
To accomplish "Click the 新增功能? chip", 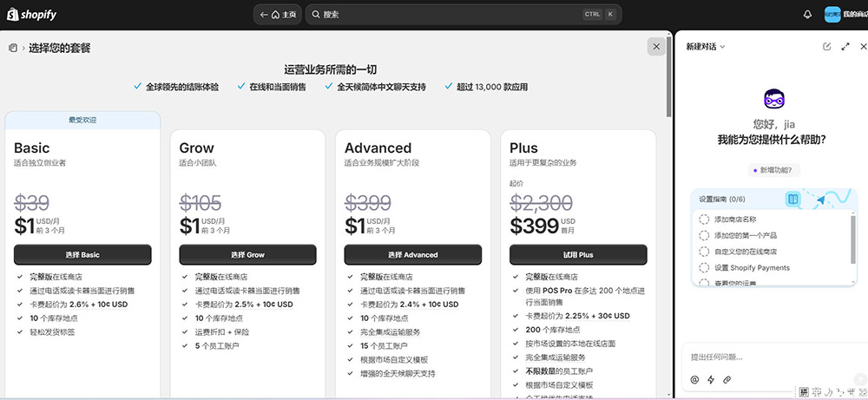I will click(775, 170).
